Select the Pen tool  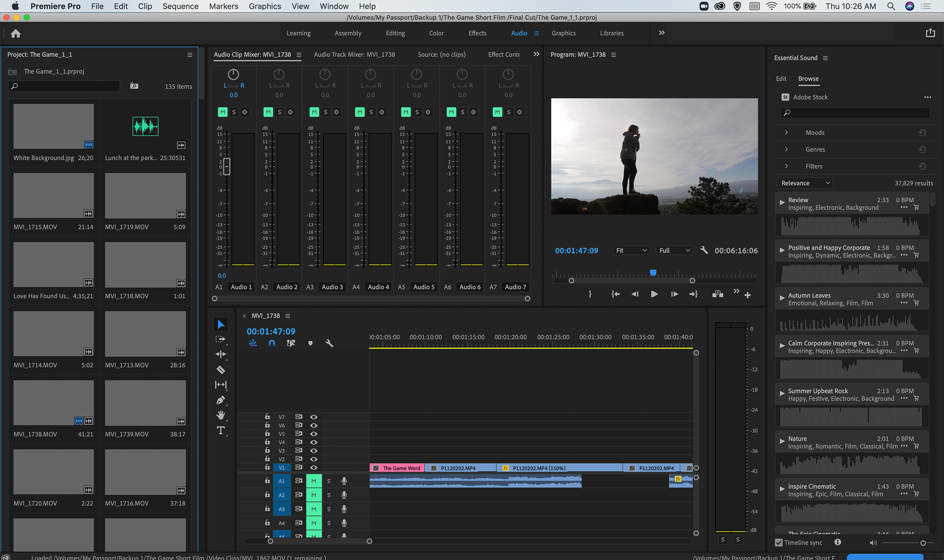[221, 400]
